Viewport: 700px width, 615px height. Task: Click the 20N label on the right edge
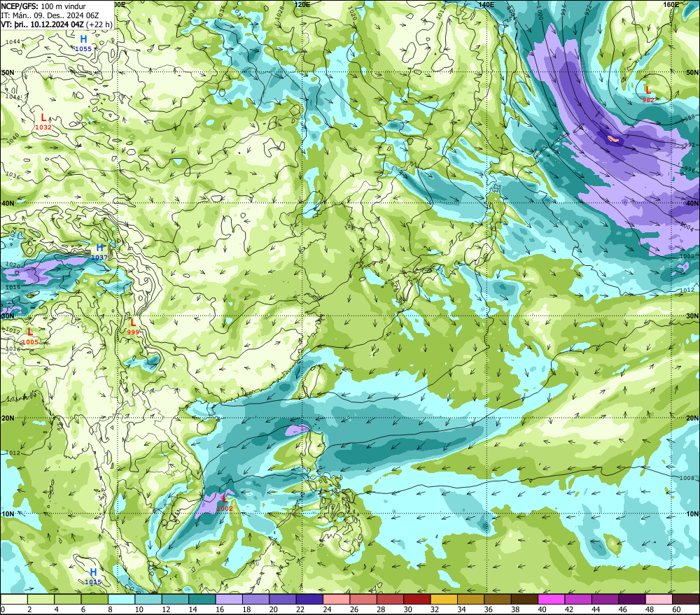(x=692, y=418)
